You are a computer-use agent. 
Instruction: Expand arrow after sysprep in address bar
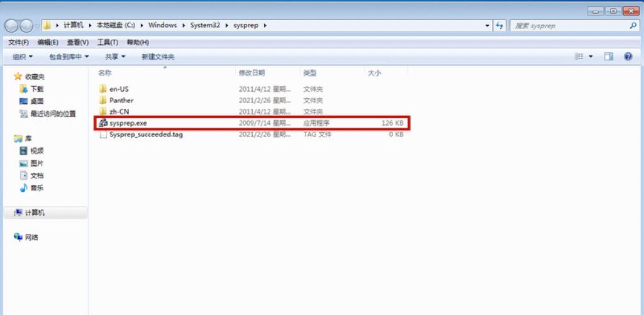coord(265,25)
